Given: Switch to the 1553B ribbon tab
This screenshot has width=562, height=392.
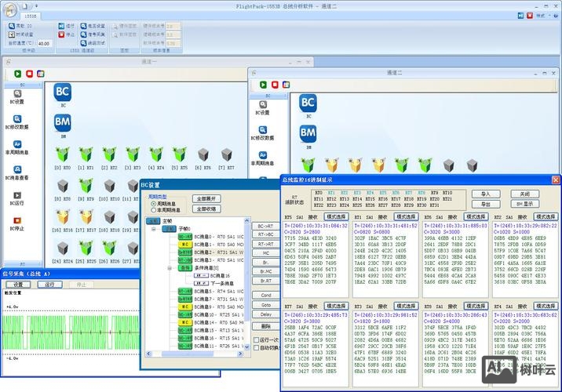Looking at the screenshot, I should (30, 16).
